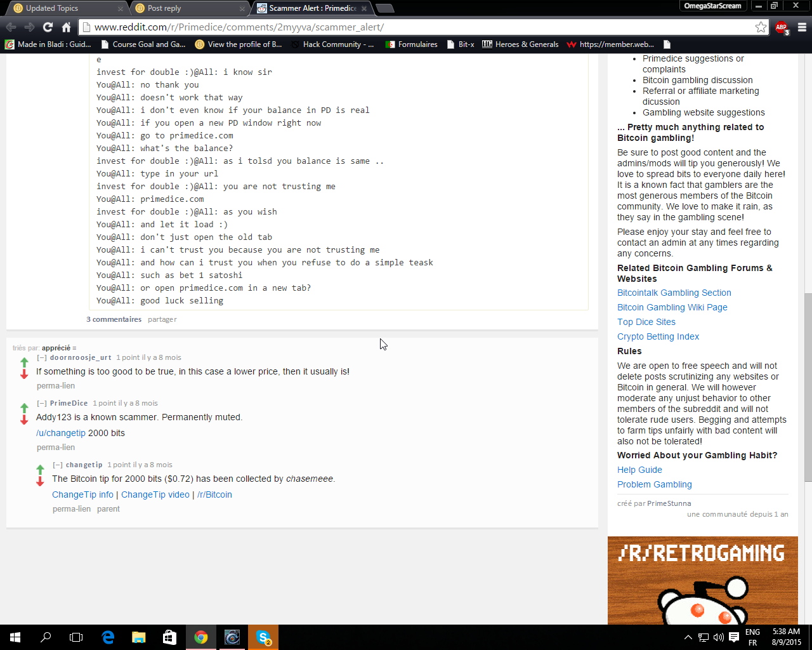Collapse changetip's reply with [–]
Screen dimensions: 812x650
coord(57,465)
